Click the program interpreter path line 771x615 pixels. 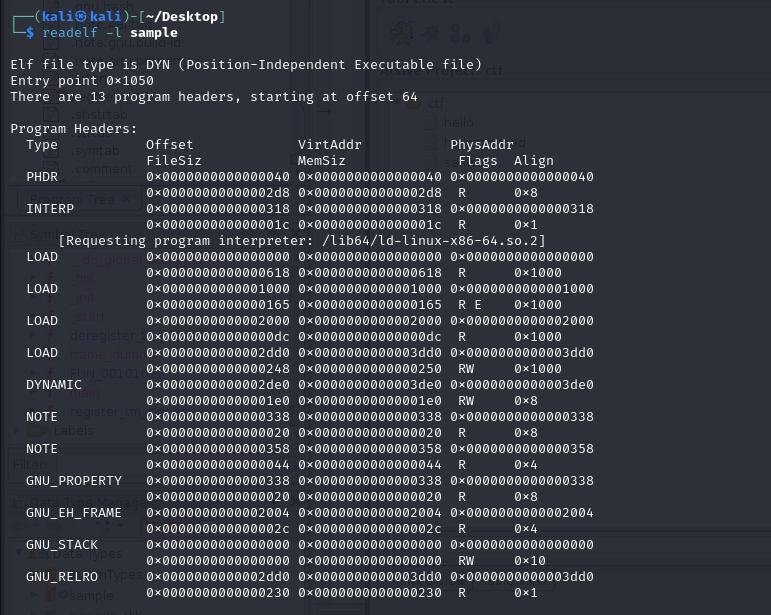302,241
